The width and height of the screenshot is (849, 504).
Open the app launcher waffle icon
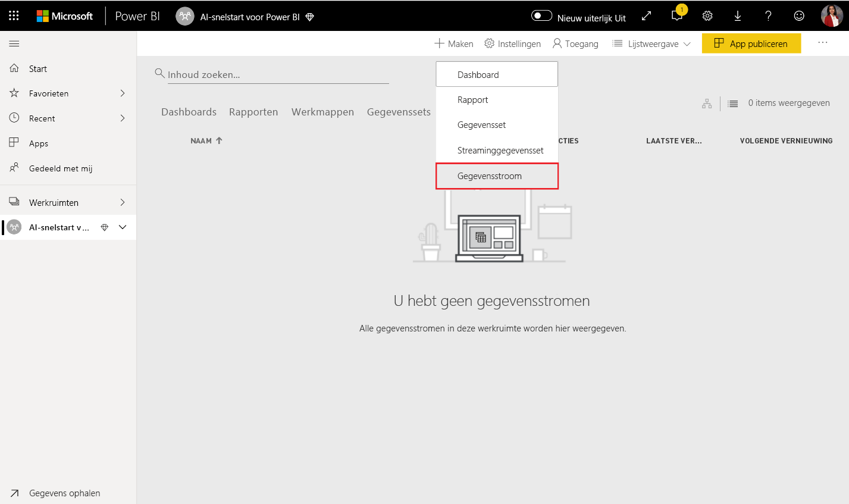click(14, 16)
